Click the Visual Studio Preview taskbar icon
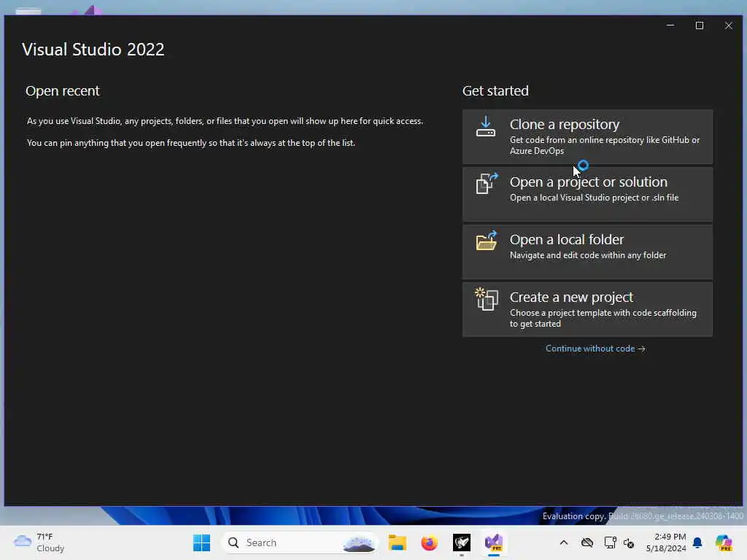Viewport: 747px width, 560px height. [x=494, y=542]
